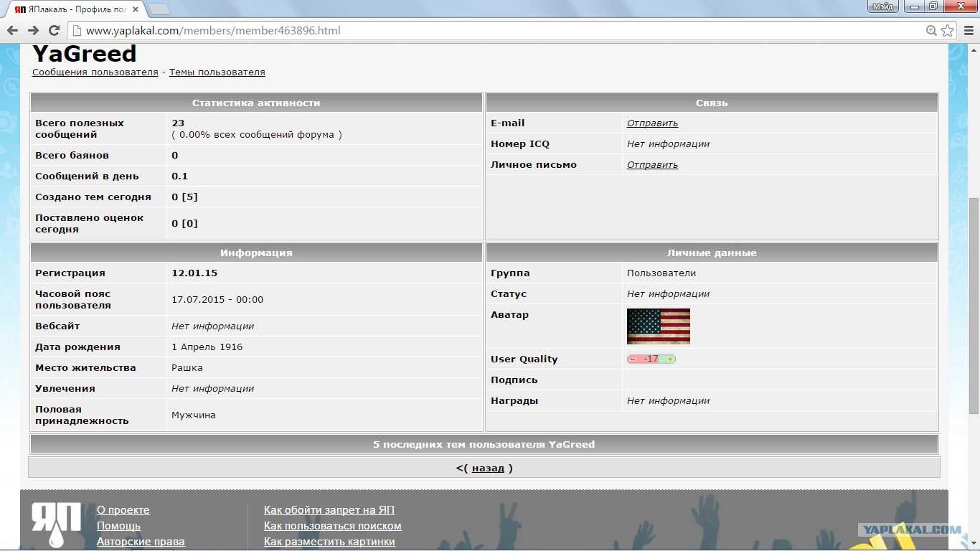
Task: Open Как пользоваться поиском link
Action: pyautogui.click(x=333, y=526)
